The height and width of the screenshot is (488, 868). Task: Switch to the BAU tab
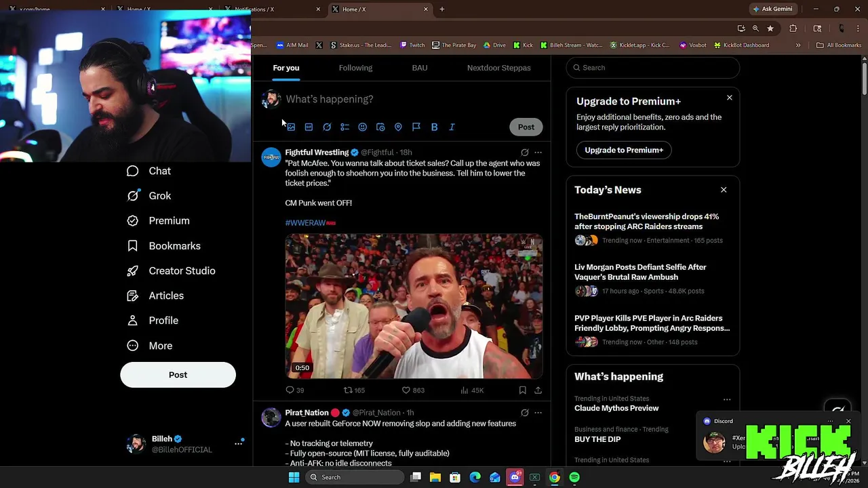(420, 68)
